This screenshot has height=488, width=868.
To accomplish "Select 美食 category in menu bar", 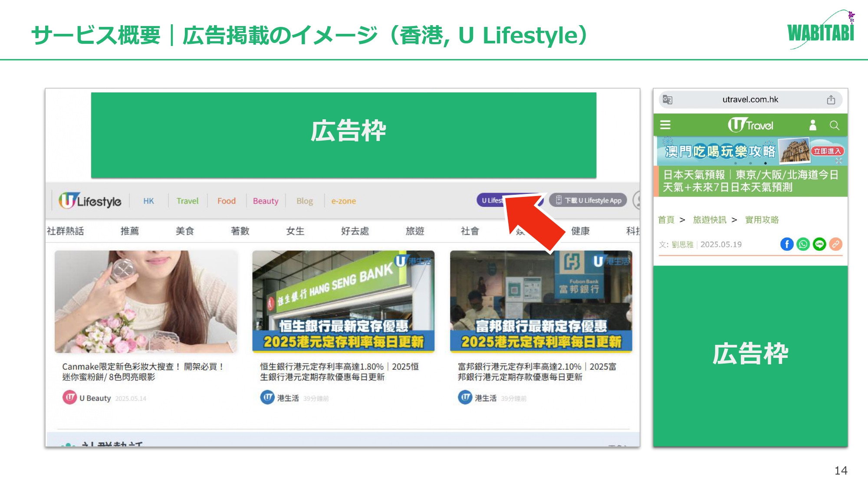I will [184, 231].
